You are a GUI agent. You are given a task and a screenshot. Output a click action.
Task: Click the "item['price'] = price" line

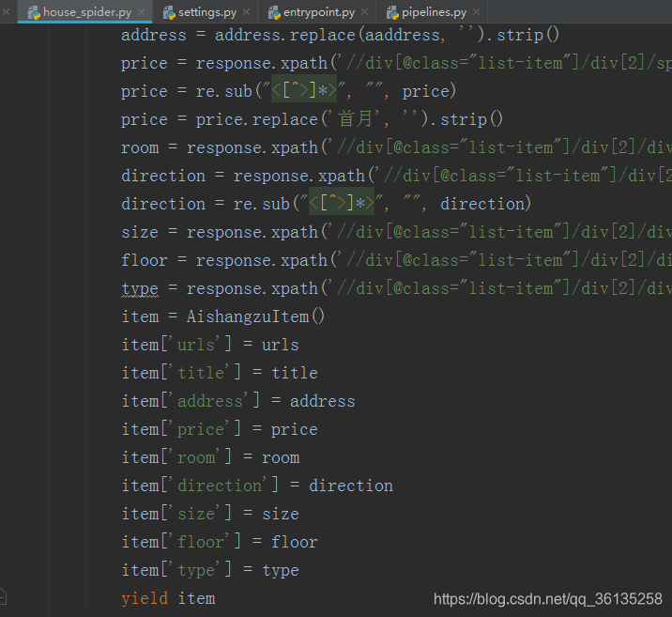[220, 429]
